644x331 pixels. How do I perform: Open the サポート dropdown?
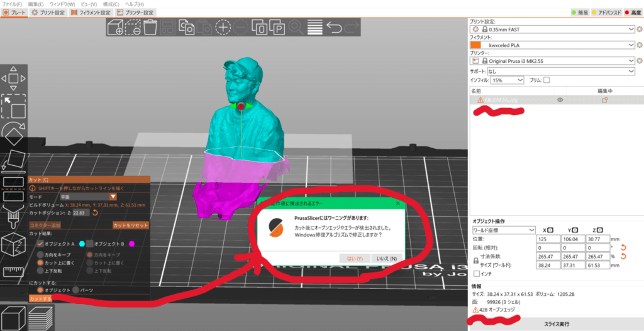(x=561, y=72)
